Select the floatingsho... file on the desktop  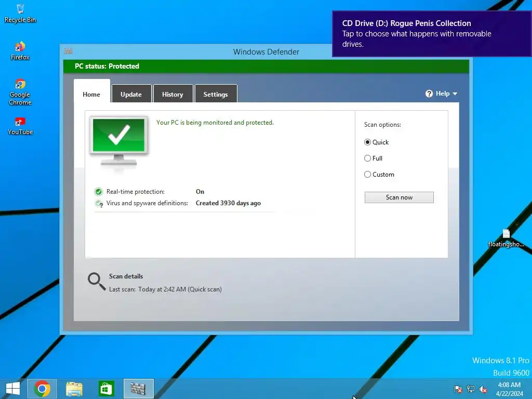[506, 238]
